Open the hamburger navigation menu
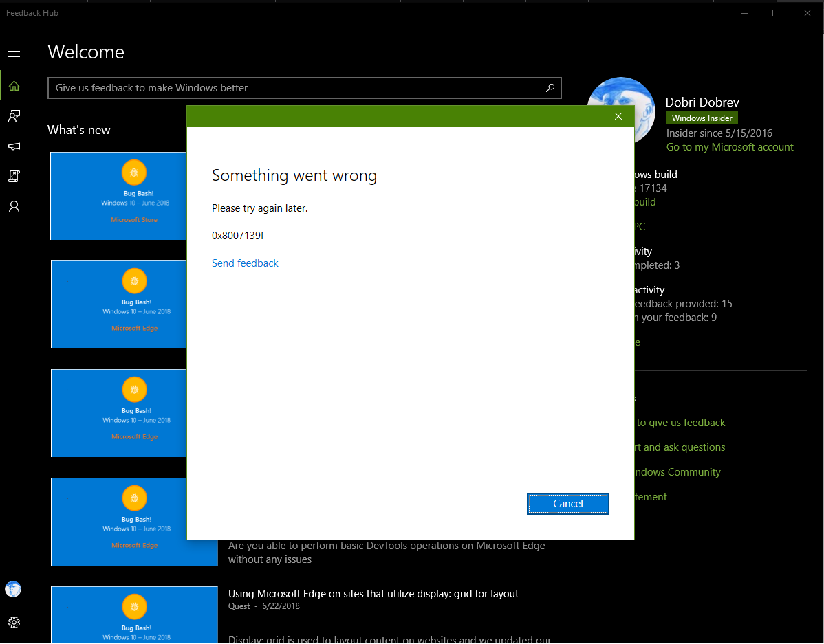The width and height of the screenshot is (824, 644). (x=14, y=54)
